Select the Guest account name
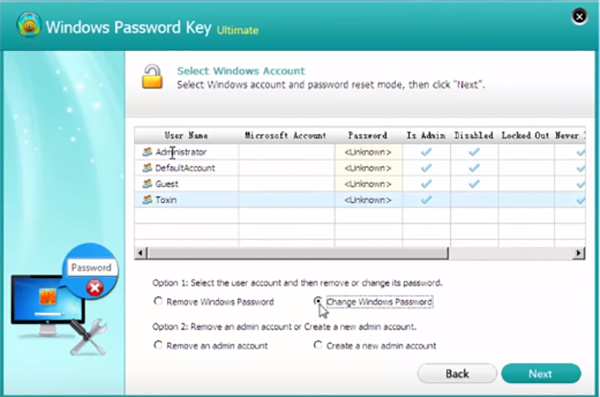600x397 pixels. [x=166, y=184]
